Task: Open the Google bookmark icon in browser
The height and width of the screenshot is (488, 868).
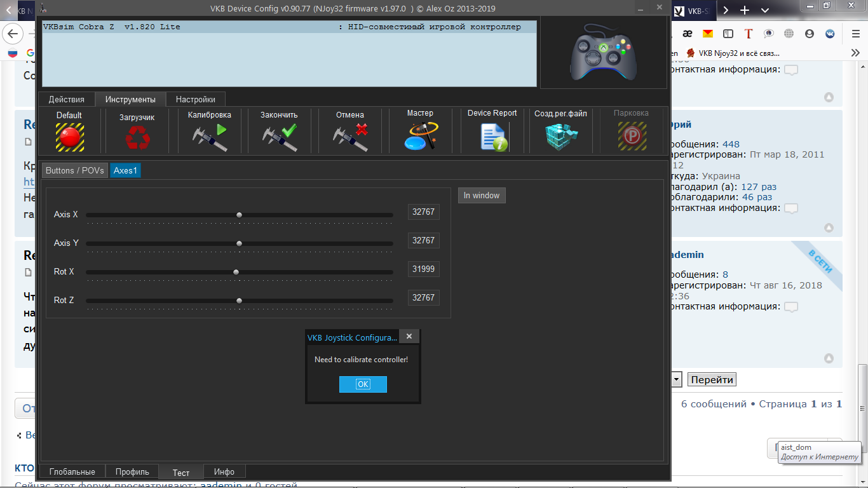Action: click(31, 53)
